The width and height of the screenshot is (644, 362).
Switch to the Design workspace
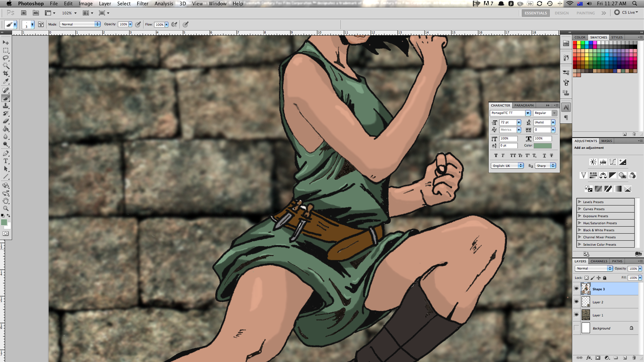(x=561, y=13)
